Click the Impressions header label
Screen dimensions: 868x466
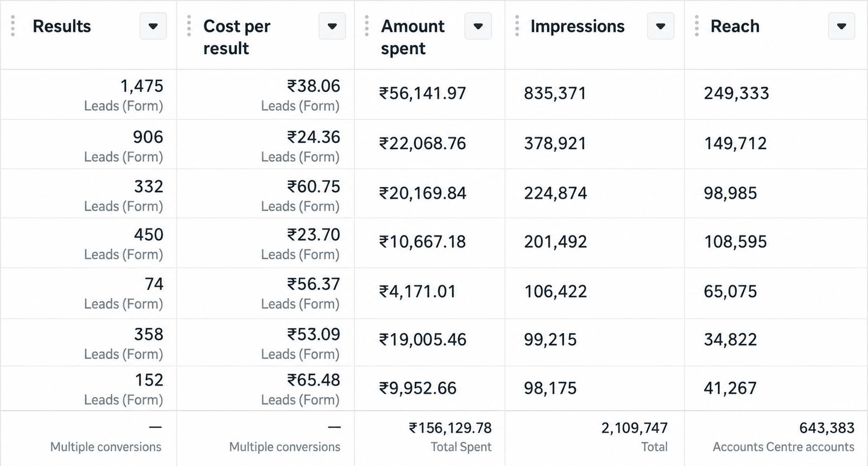pos(578,27)
